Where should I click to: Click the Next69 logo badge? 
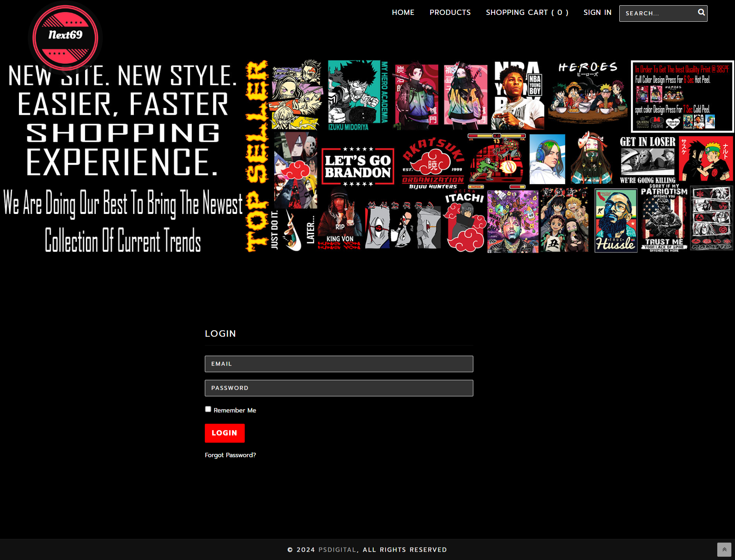(65, 37)
